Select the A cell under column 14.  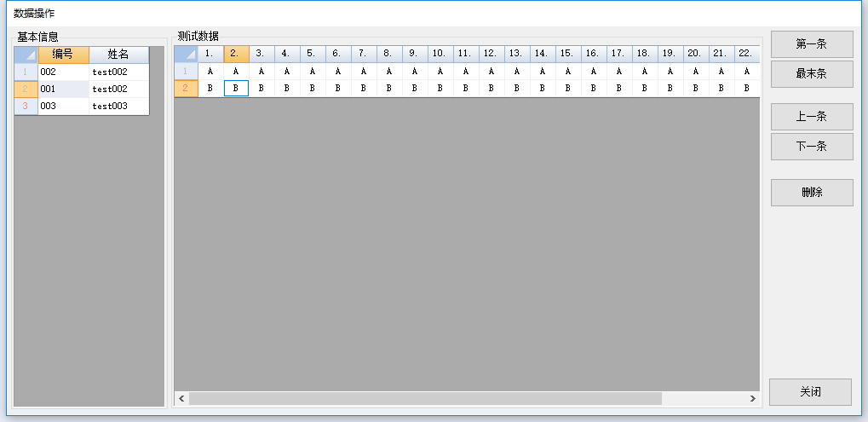click(x=543, y=72)
